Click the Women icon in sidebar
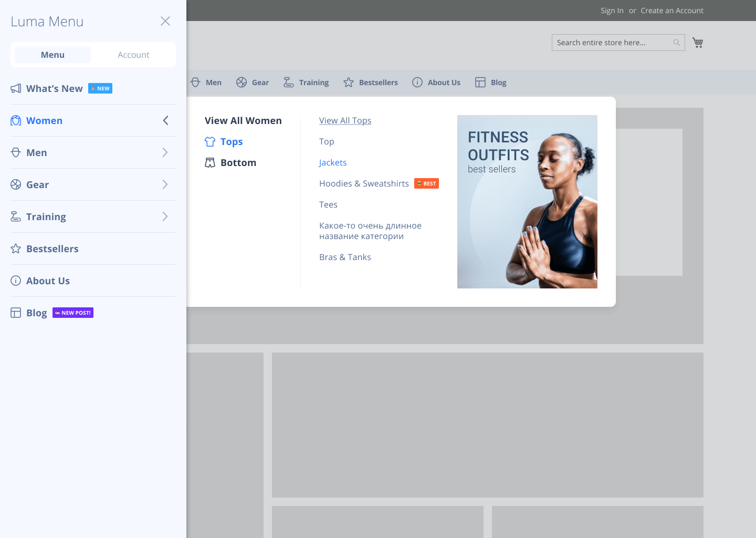 point(16,120)
